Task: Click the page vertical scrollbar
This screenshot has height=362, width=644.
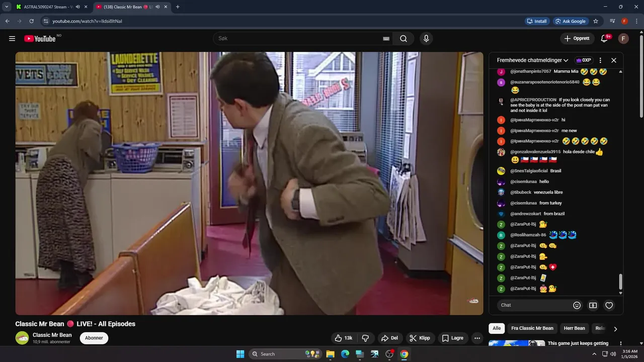Action: (641, 75)
